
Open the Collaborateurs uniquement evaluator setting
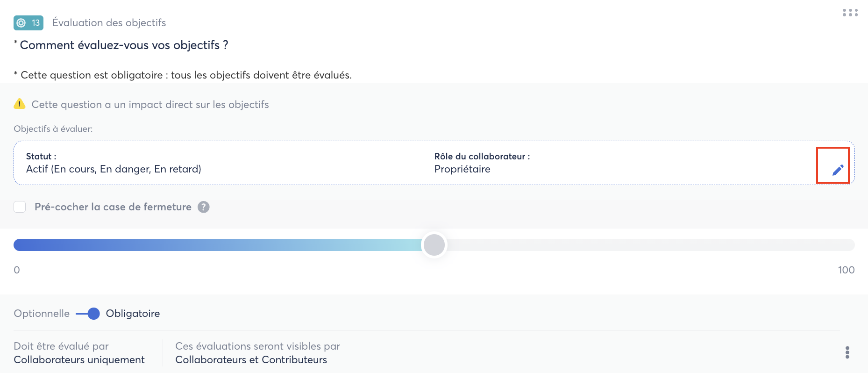click(79, 360)
